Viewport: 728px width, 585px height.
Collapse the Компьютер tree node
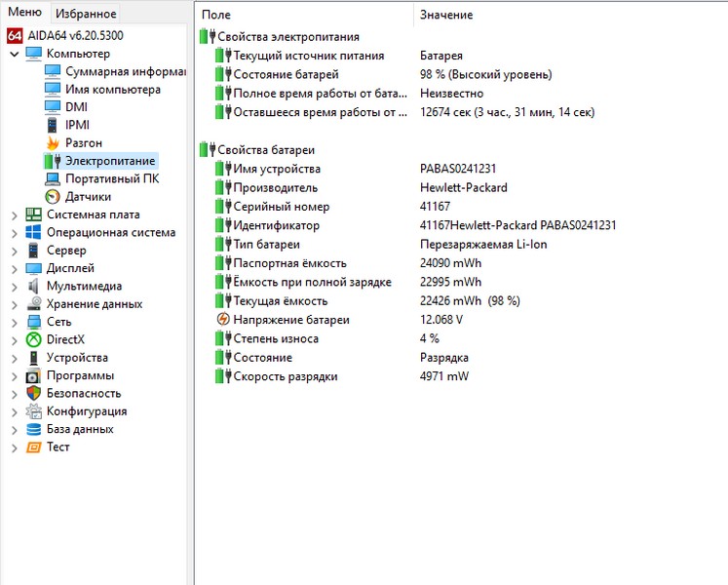point(14,55)
